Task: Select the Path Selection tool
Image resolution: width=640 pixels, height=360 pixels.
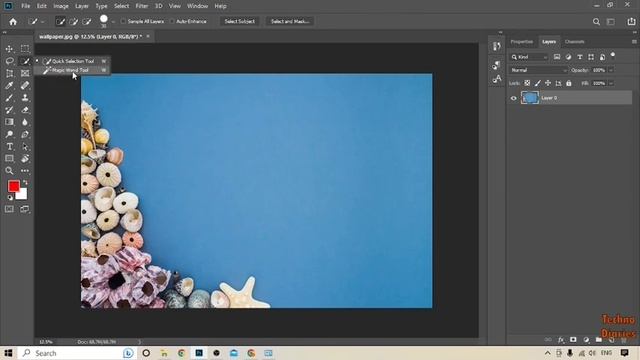Action: pos(25,147)
